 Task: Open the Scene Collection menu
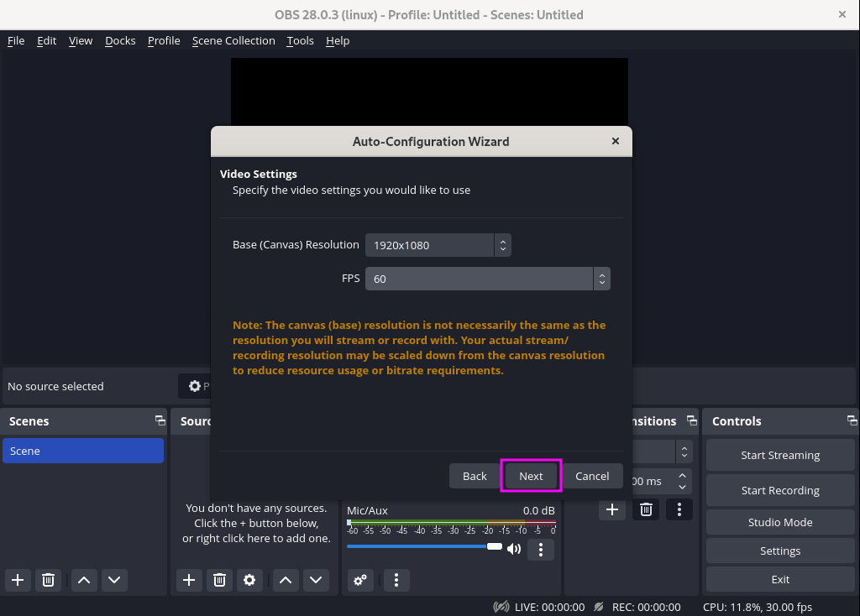(233, 40)
